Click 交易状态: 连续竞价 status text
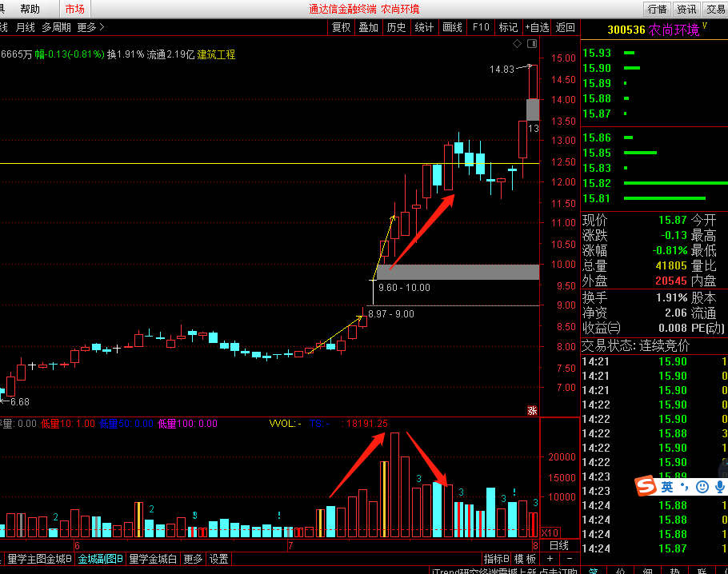The image size is (728, 574). click(635, 345)
